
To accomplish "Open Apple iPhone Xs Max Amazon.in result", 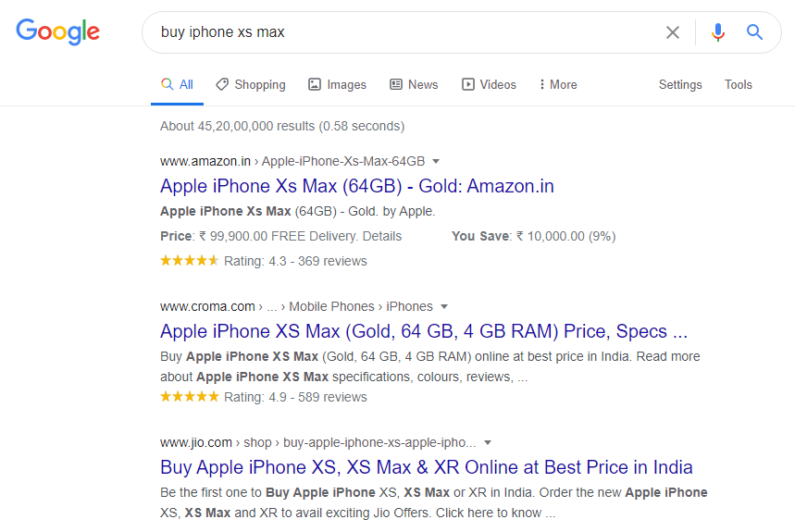I will tap(357, 186).
